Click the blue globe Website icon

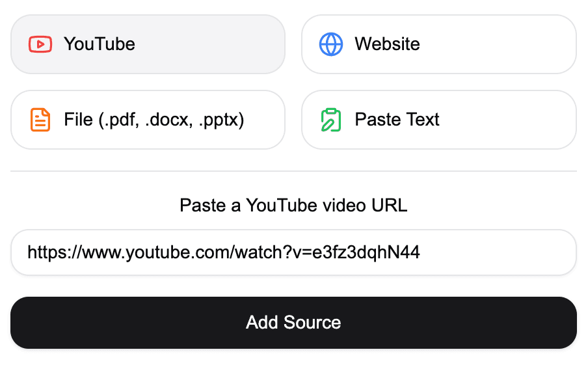(331, 44)
